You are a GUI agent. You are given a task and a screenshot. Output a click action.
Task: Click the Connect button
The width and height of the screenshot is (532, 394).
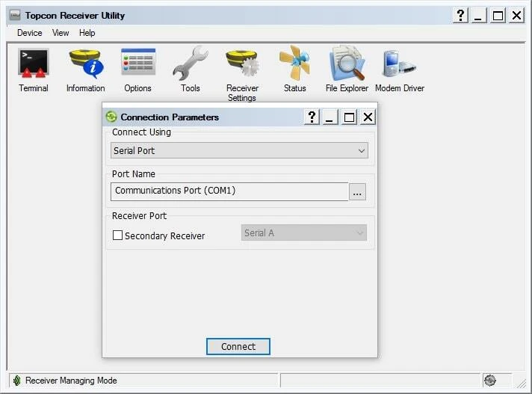[238, 346]
